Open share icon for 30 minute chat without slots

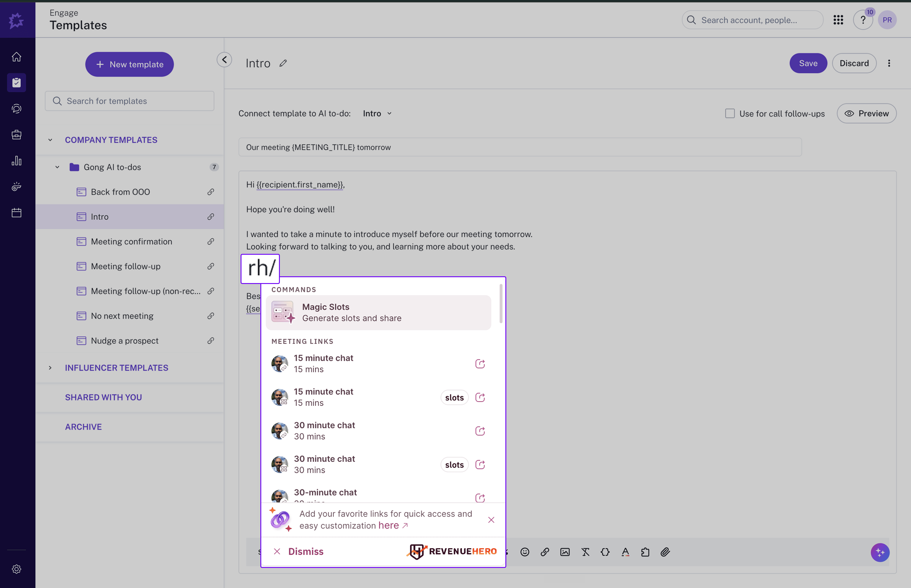[480, 431]
